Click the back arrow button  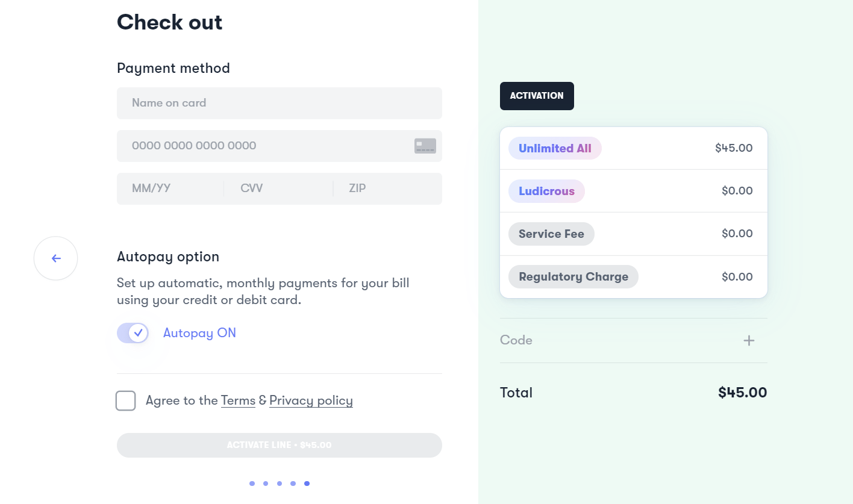[56, 258]
